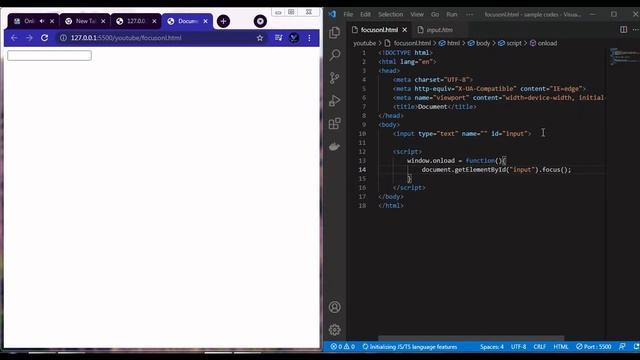Open the Run menu

(x=451, y=14)
